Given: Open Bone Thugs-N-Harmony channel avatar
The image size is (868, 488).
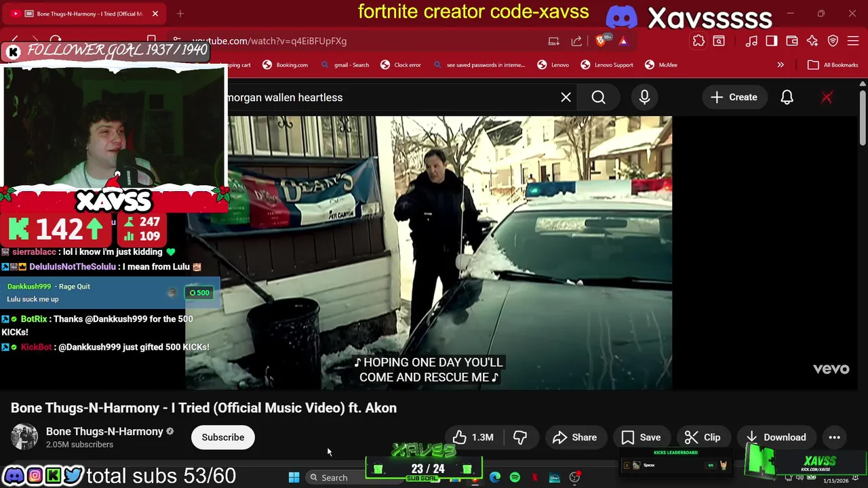Looking at the screenshot, I should pyautogui.click(x=24, y=437).
